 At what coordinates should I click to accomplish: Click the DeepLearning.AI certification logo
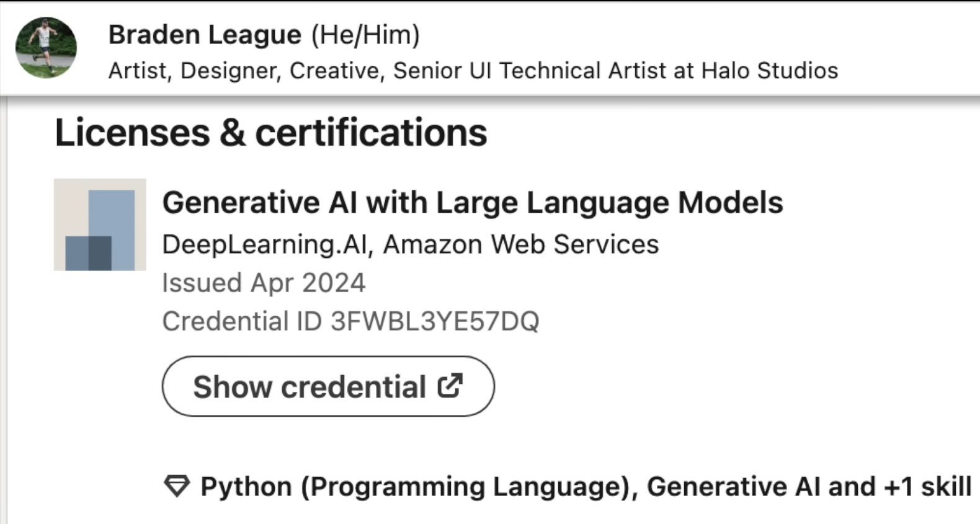[x=99, y=224]
